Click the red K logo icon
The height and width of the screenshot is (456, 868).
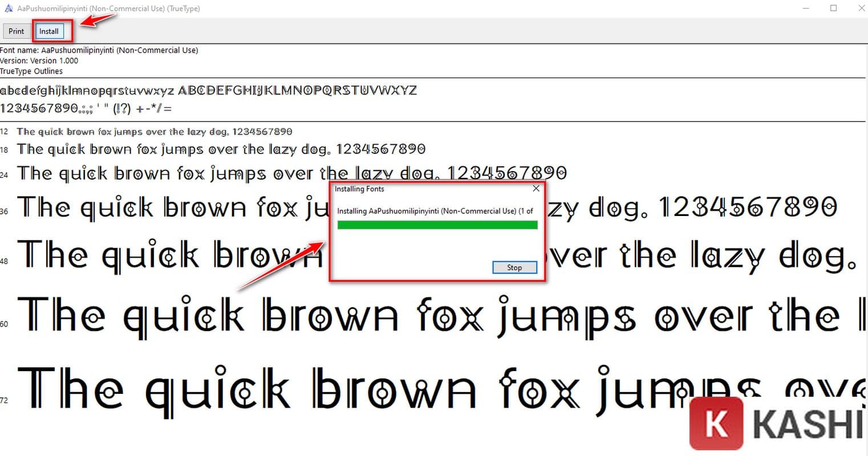716,424
